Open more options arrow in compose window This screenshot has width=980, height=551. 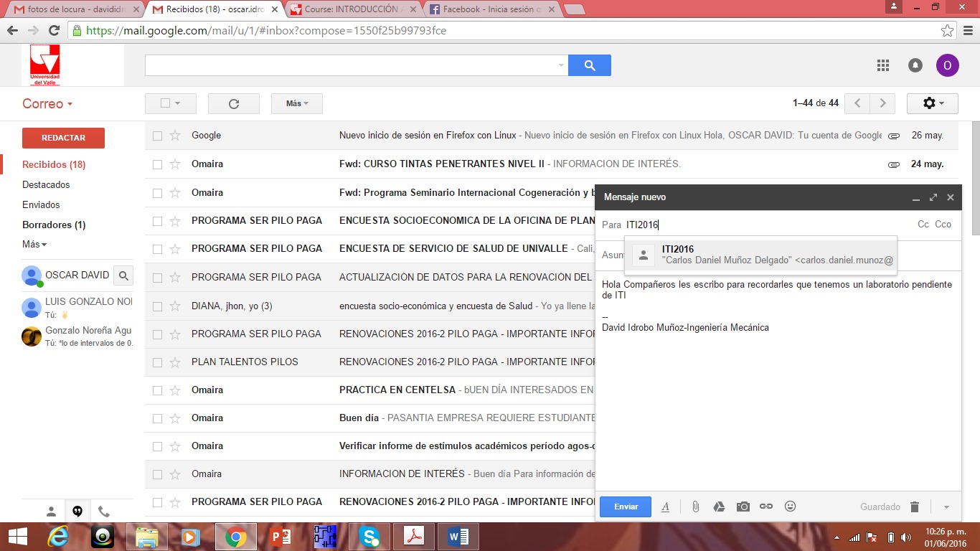pos(946,507)
